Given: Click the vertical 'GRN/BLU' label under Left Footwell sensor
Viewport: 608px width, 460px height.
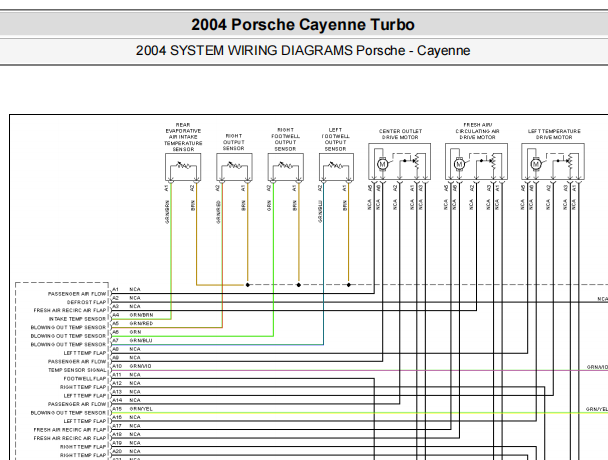Looking at the screenshot, I should point(320,211).
